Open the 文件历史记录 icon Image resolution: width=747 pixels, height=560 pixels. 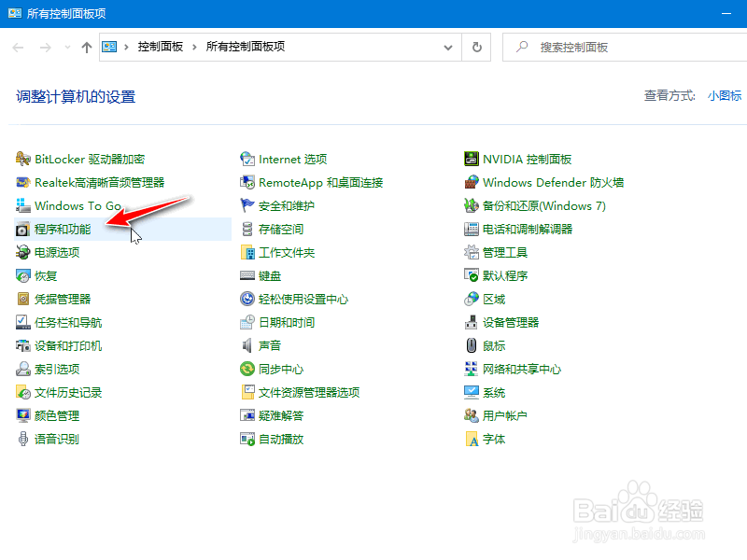click(x=22, y=392)
